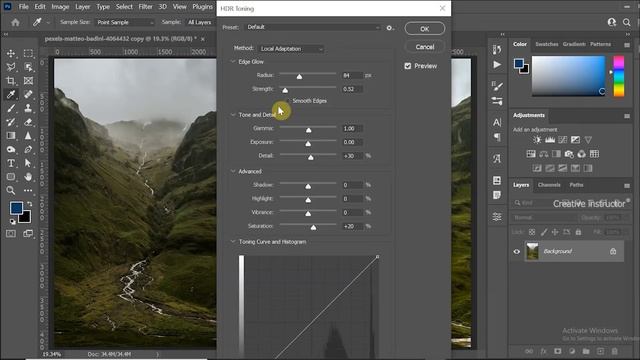
Task: Select the Lasso tool
Action: (11, 67)
